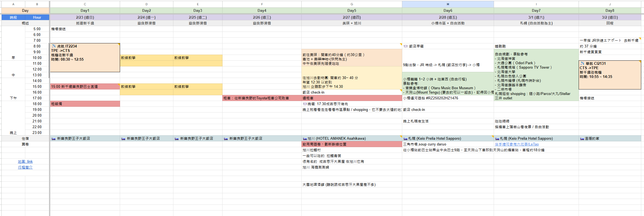Click the airplane icon beside 華航 CI2131
Image resolution: width=644 pixels, height=216 pixels.
click(x=582, y=63)
